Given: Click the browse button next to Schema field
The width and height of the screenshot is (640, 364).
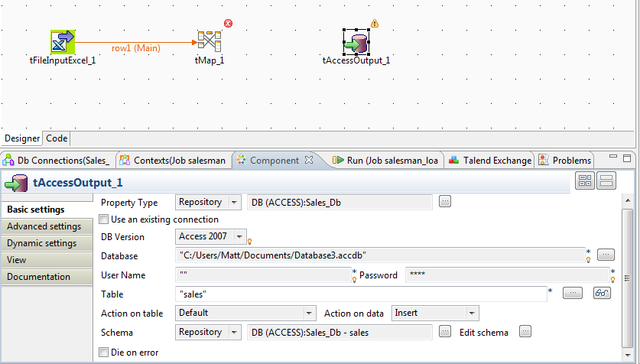Looking at the screenshot, I should pyautogui.click(x=445, y=331).
